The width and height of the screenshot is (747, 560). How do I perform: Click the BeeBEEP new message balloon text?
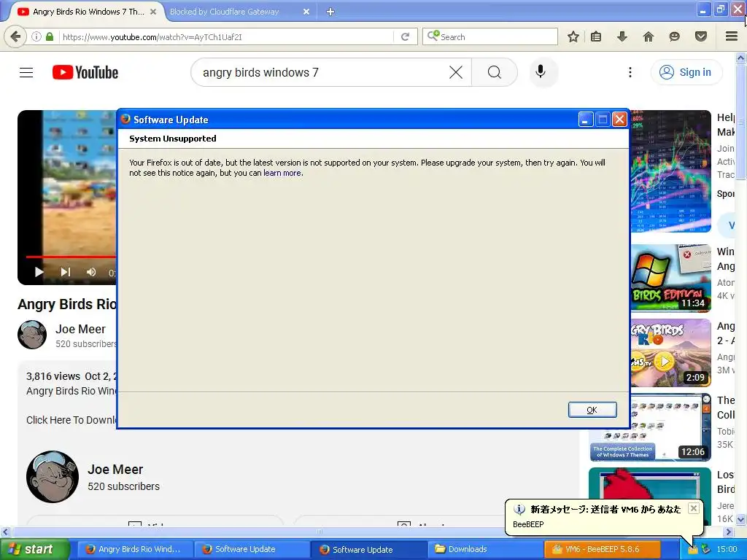[x=605, y=510]
